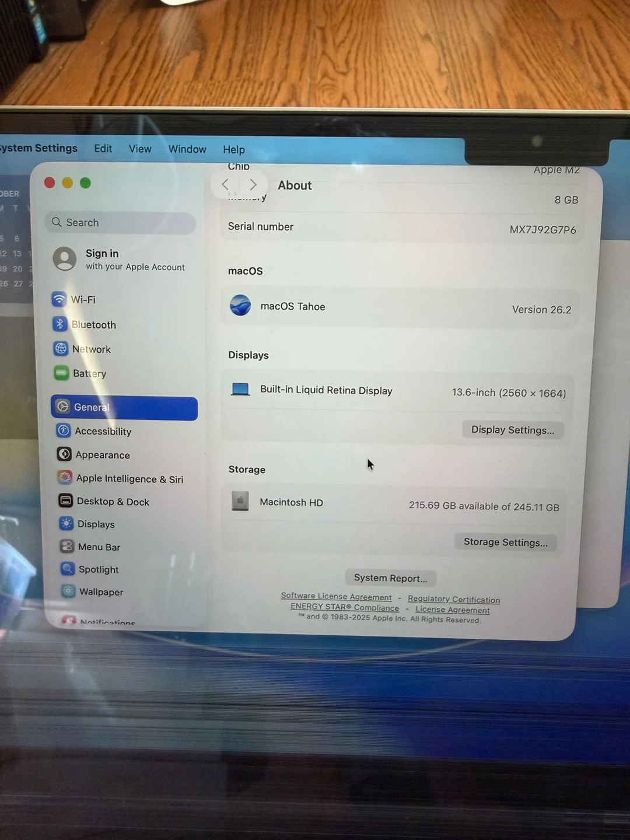The width and height of the screenshot is (630, 840).
Task: Select the Desktop & Dock icon
Action: pyautogui.click(x=65, y=501)
